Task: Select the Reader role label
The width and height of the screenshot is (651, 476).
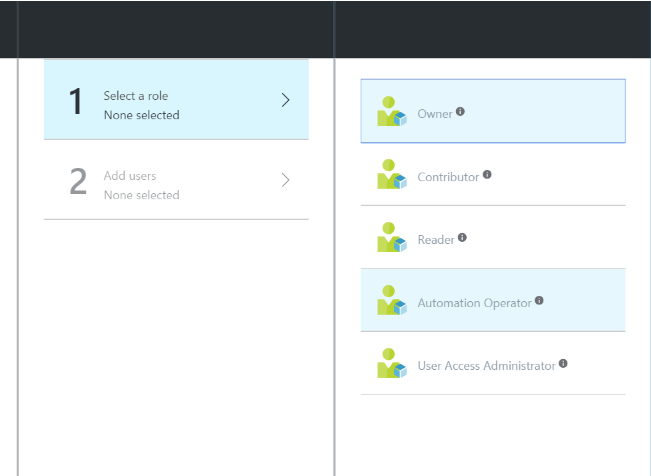Action: point(436,240)
